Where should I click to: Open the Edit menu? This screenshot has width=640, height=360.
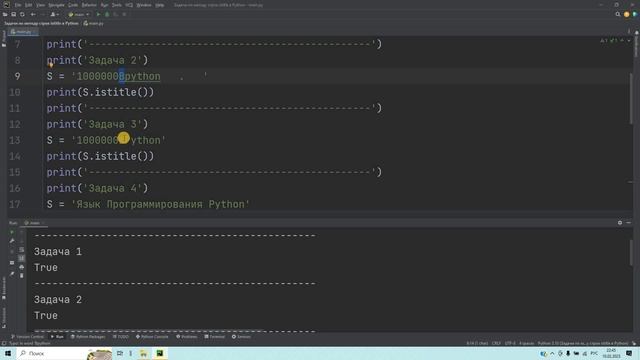[x=29, y=5]
